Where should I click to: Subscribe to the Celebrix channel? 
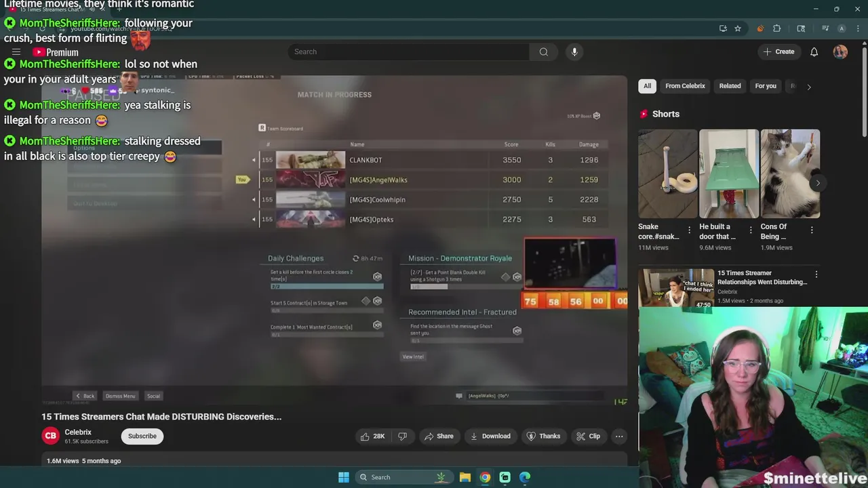pyautogui.click(x=142, y=436)
